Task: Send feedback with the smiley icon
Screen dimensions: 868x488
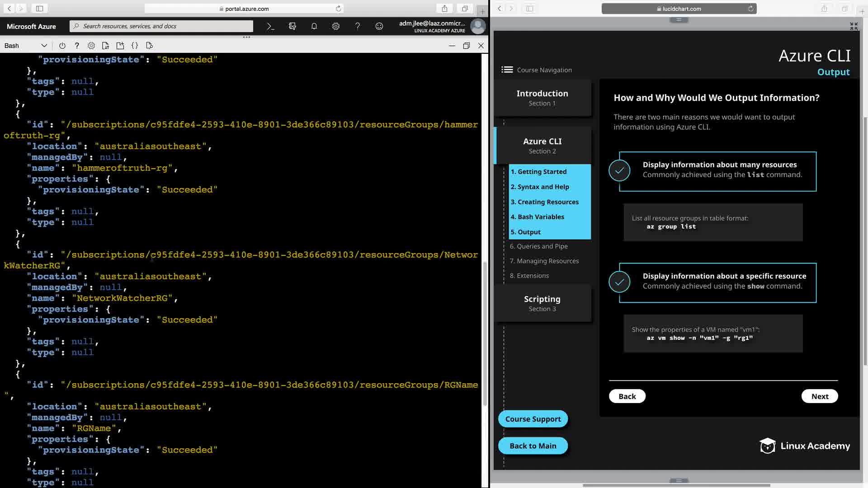Action: (379, 26)
